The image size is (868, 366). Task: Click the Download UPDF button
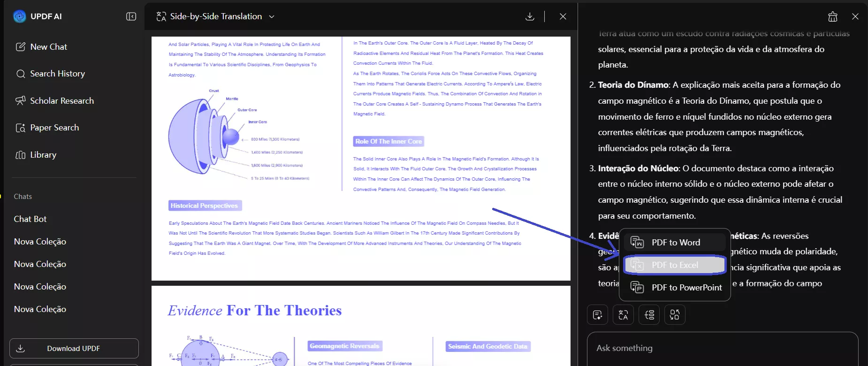click(74, 349)
